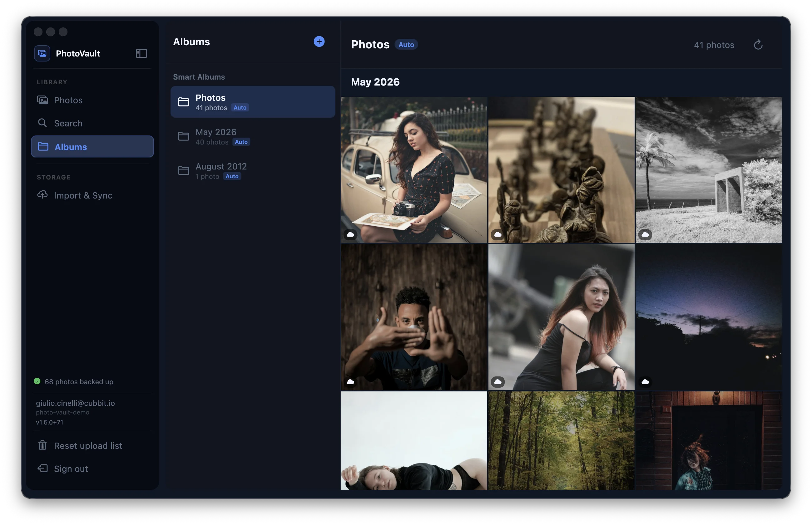The width and height of the screenshot is (812, 525).
Task: Click the folder icon of May 2026 album
Action: [x=183, y=136]
